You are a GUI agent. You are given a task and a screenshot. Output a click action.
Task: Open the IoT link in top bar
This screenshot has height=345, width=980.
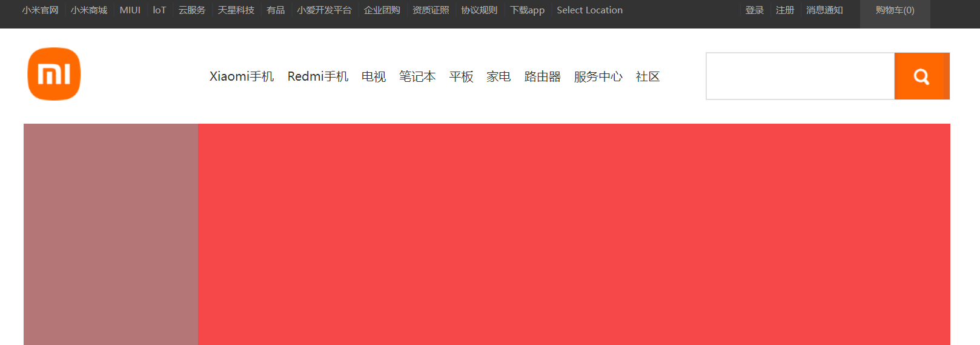point(159,10)
